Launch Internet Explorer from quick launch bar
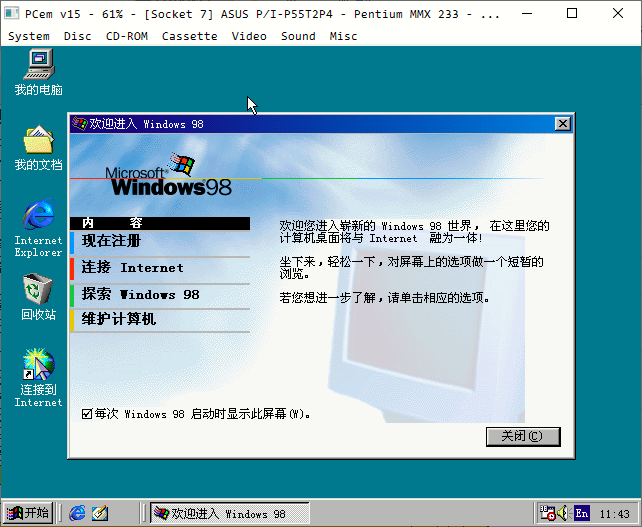Viewport: 642px width, 527px height. [77, 513]
